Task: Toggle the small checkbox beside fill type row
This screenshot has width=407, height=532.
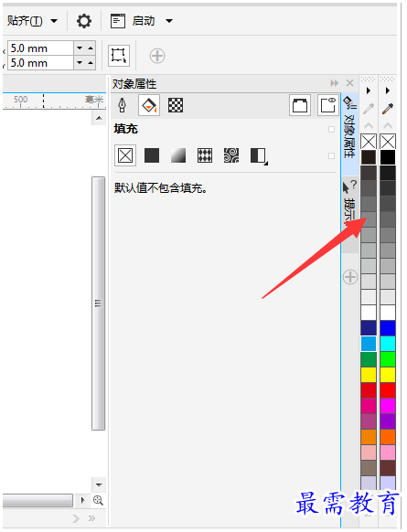Action: pos(332,155)
